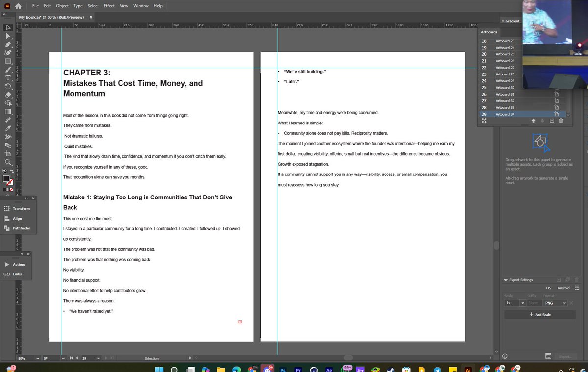This screenshot has width=588, height=372.
Task: Click the Home icon in menu bar
Action: coord(18,6)
